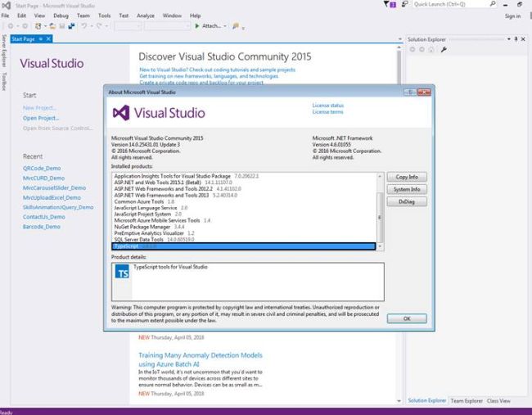Open the File menu
This screenshot has height=415, width=532.
6,16
